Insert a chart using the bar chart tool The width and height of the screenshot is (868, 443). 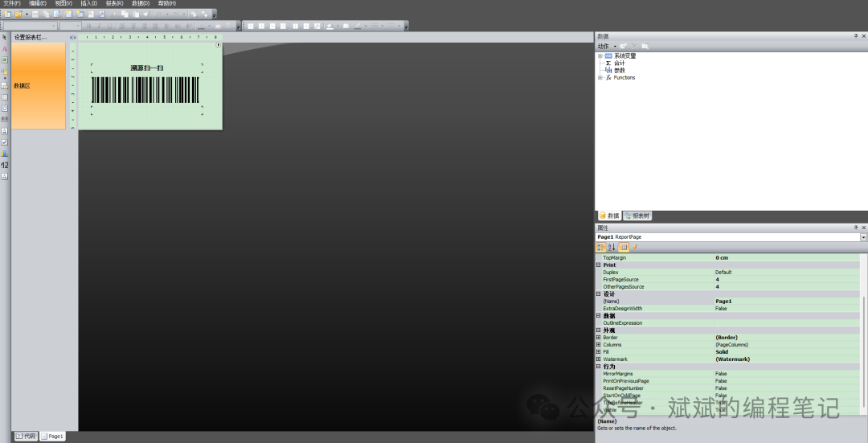[x=4, y=153]
